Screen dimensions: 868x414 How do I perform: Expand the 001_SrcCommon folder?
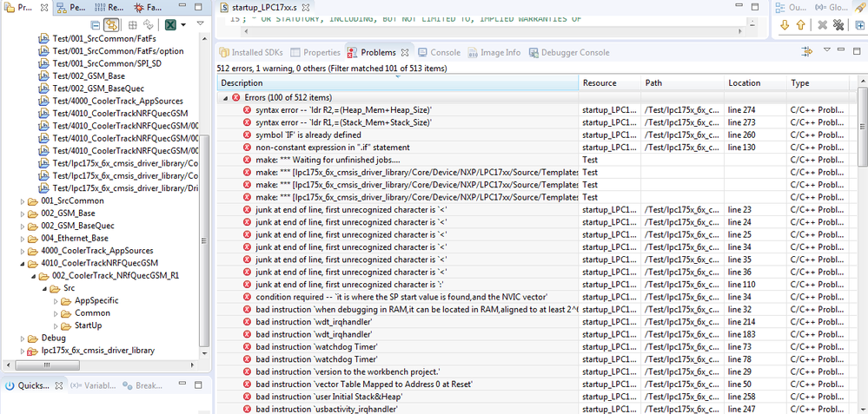tap(23, 201)
